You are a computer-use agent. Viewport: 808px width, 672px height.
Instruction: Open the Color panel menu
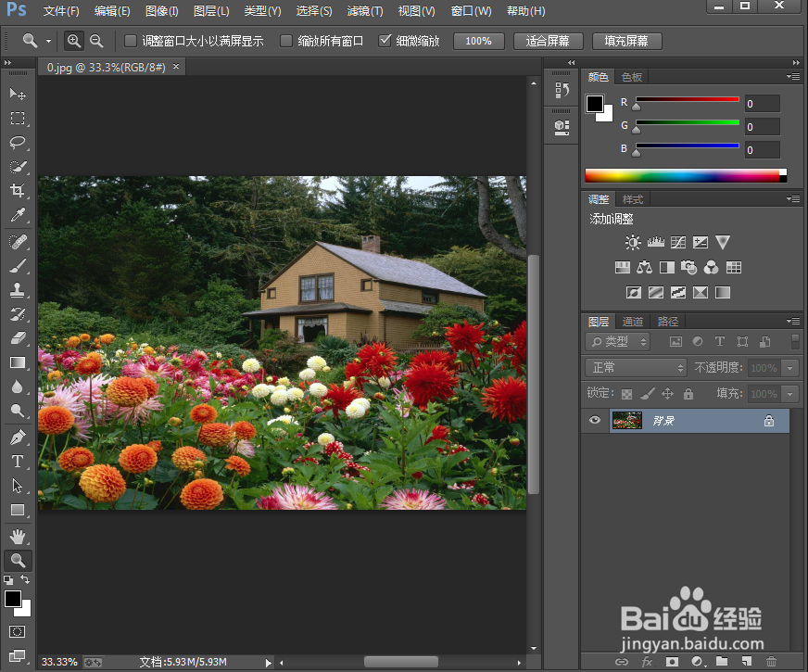click(x=793, y=76)
